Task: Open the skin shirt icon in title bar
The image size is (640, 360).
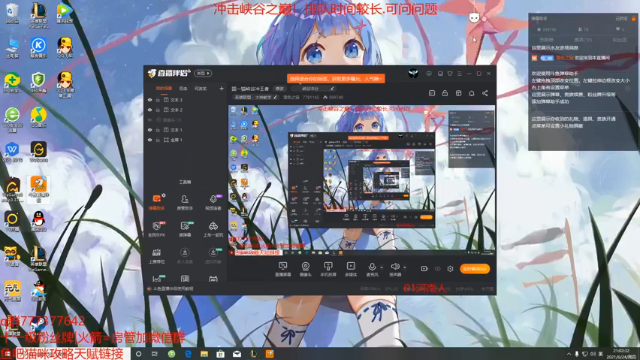Action: [x=450, y=73]
